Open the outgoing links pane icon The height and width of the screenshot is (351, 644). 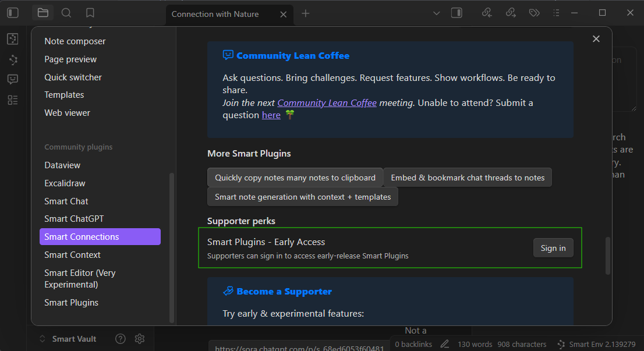tap(511, 13)
